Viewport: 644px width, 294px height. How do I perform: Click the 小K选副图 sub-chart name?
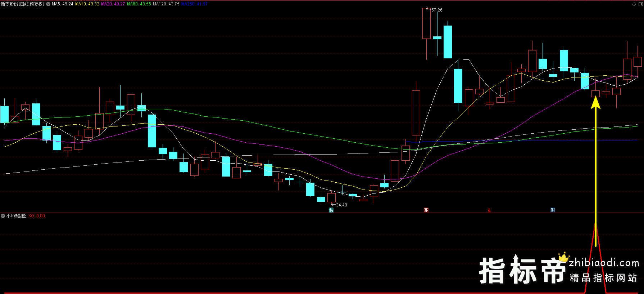(x=16, y=216)
